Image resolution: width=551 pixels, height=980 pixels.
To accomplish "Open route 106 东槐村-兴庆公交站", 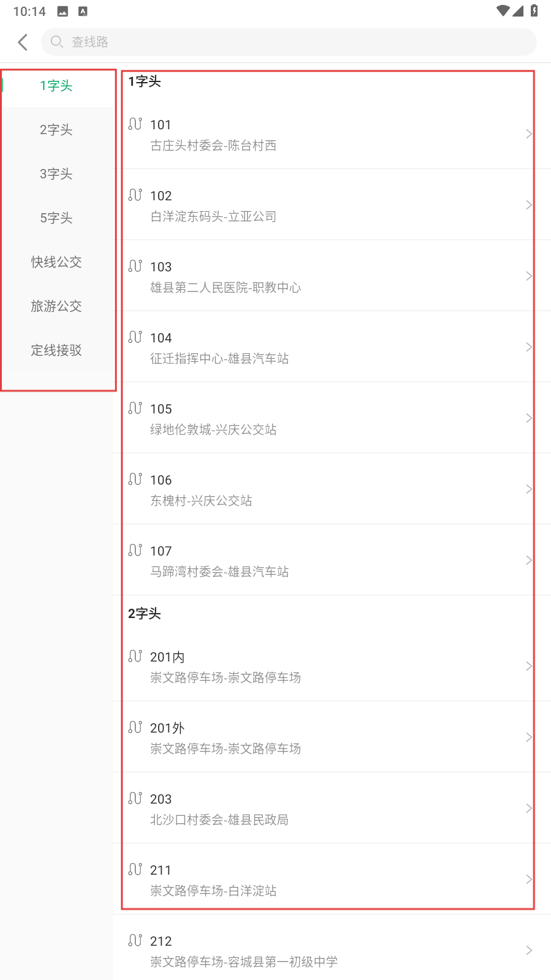I will (324, 489).
